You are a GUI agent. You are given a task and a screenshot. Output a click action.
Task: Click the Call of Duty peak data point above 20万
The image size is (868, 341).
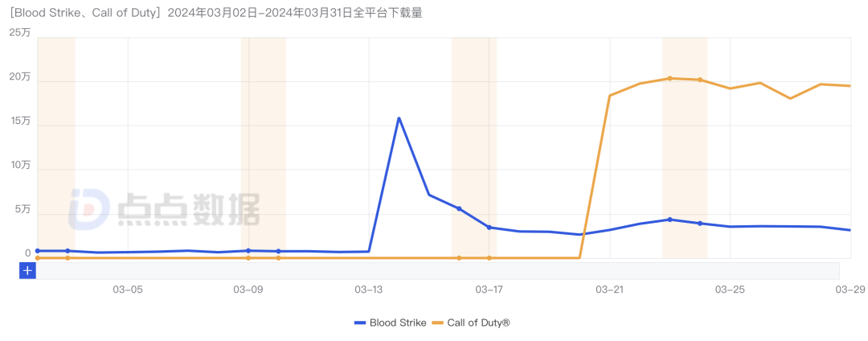[669, 78]
